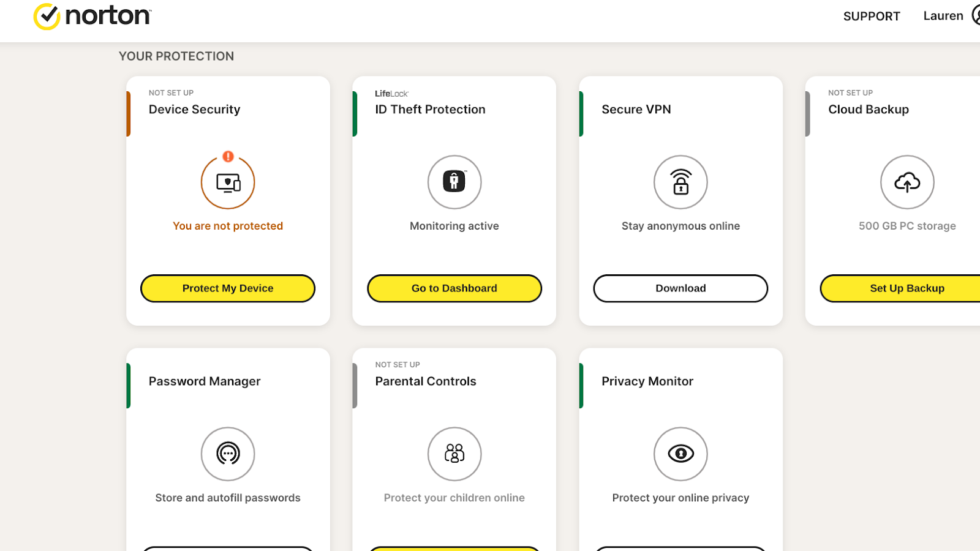Viewport: 980px width, 551px height.
Task: Open the SUPPORT menu
Action: (872, 17)
